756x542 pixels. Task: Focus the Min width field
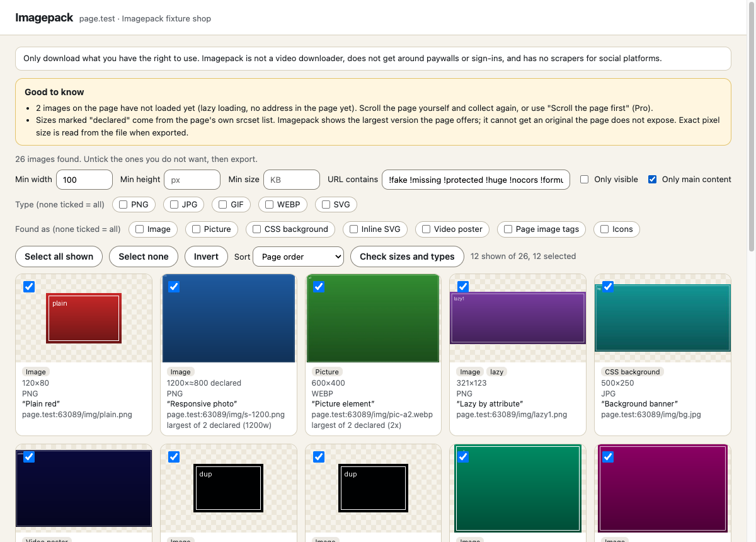coord(84,180)
